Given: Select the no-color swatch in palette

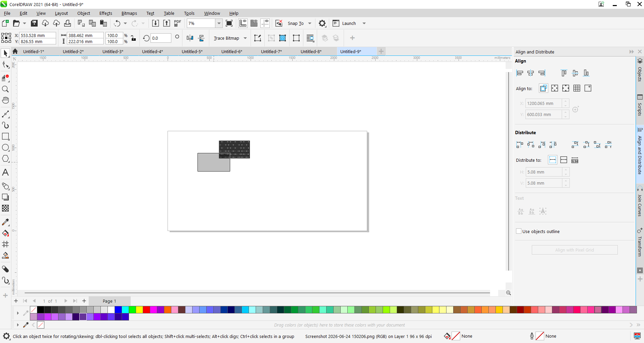Looking at the screenshot, I should tap(33, 310).
